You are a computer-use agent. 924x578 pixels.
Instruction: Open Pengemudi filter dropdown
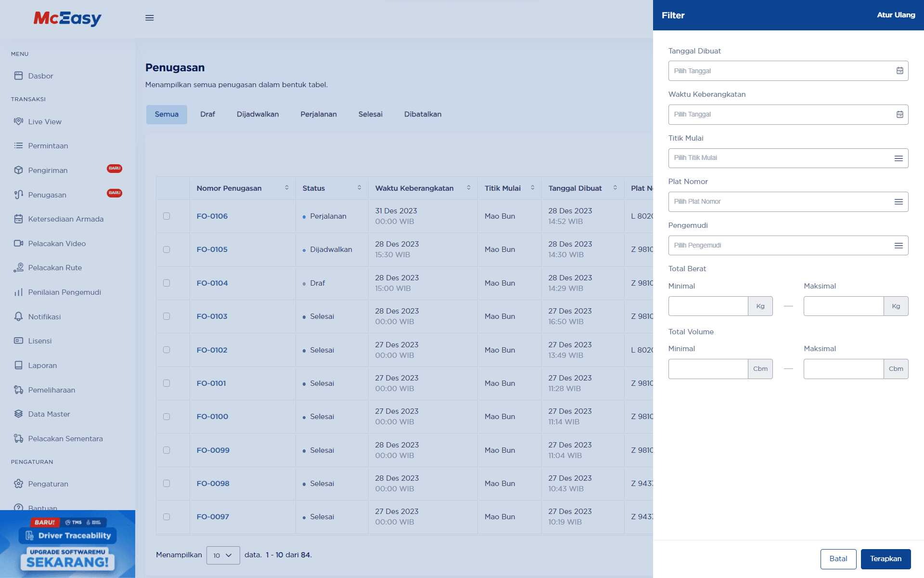click(788, 245)
